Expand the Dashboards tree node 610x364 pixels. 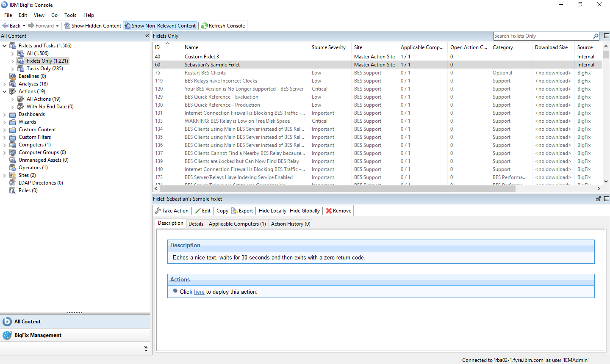point(5,114)
